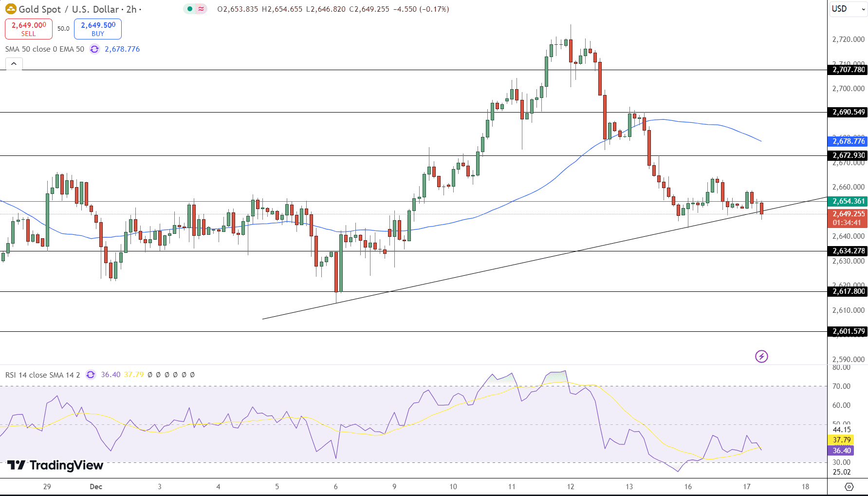This screenshot has height=496, width=868.
Task: Click the TradingView logo
Action: click(x=55, y=465)
